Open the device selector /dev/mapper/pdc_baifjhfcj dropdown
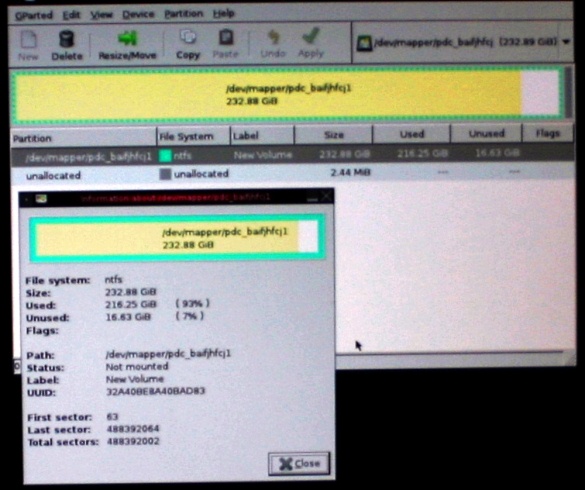Viewport: 585px width, 490px height. point(464,42)
